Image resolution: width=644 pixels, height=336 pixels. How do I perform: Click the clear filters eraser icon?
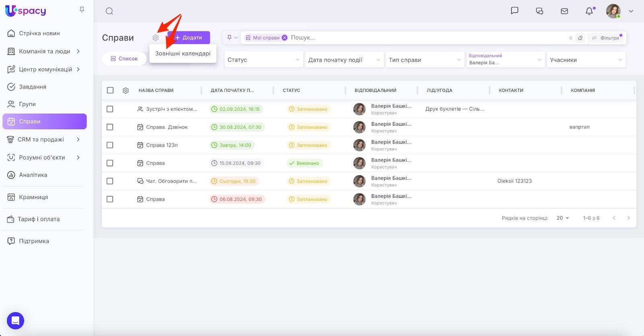point(580,38)
